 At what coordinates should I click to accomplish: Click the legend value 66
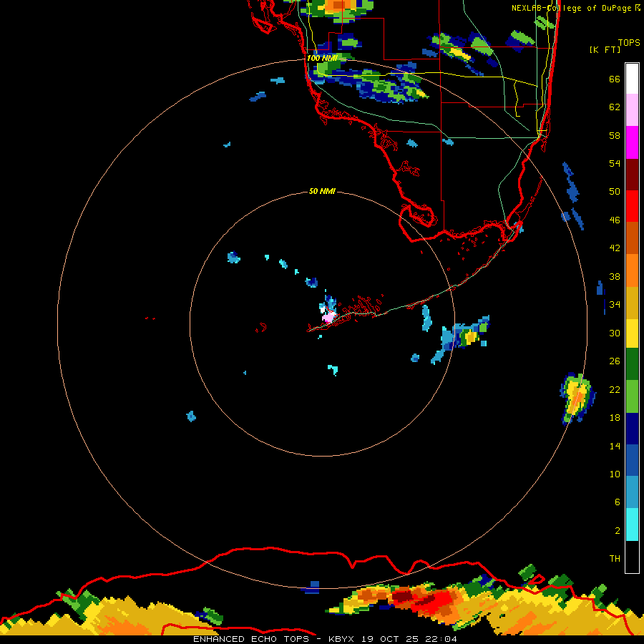(615, 79)
